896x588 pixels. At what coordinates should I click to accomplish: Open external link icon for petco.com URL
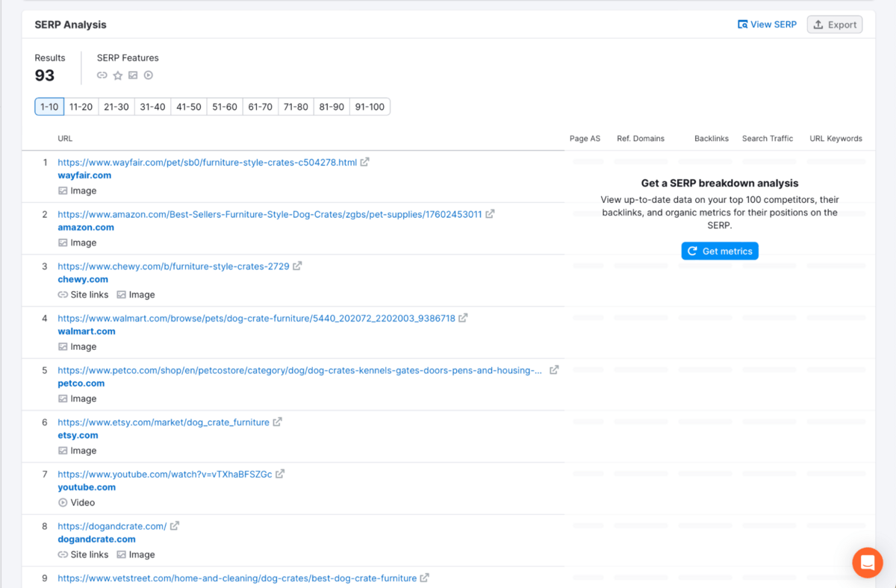point(554,370)
